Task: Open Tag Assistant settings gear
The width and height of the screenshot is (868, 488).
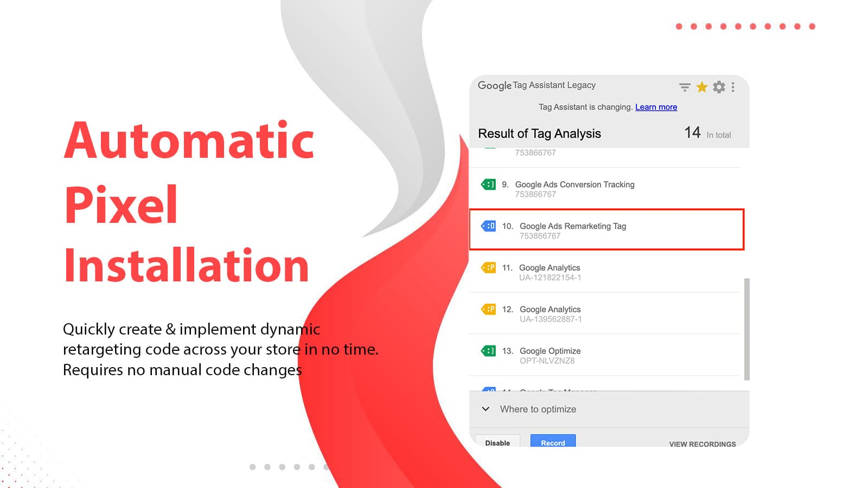Action: 719,87
